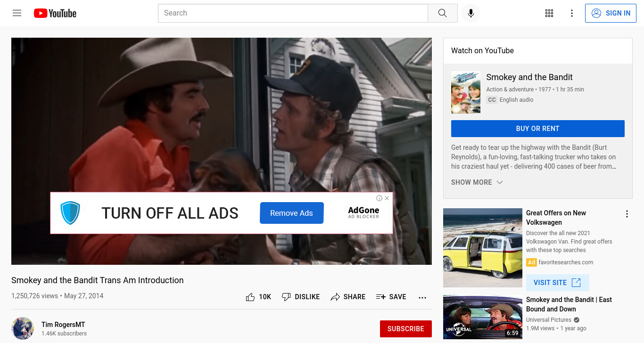Open the YouTube apps grid
Viewport: 644px width, 343px height.
[549, 13]
